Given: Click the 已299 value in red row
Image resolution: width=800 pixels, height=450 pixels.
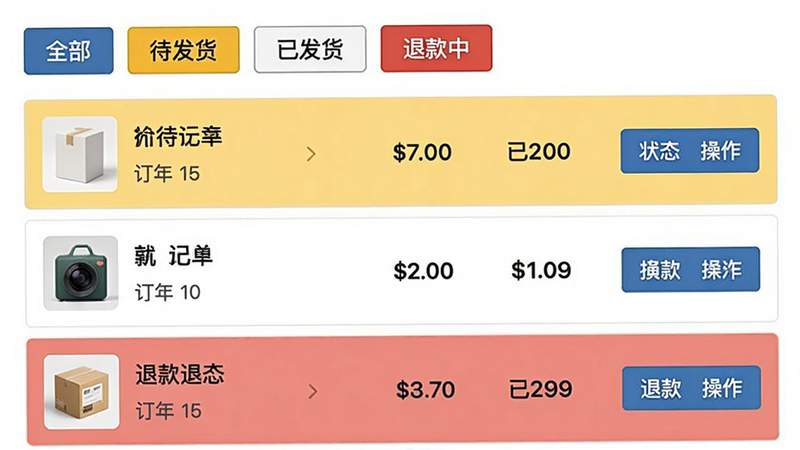Looking at the screenshot, I should (540, 390).
